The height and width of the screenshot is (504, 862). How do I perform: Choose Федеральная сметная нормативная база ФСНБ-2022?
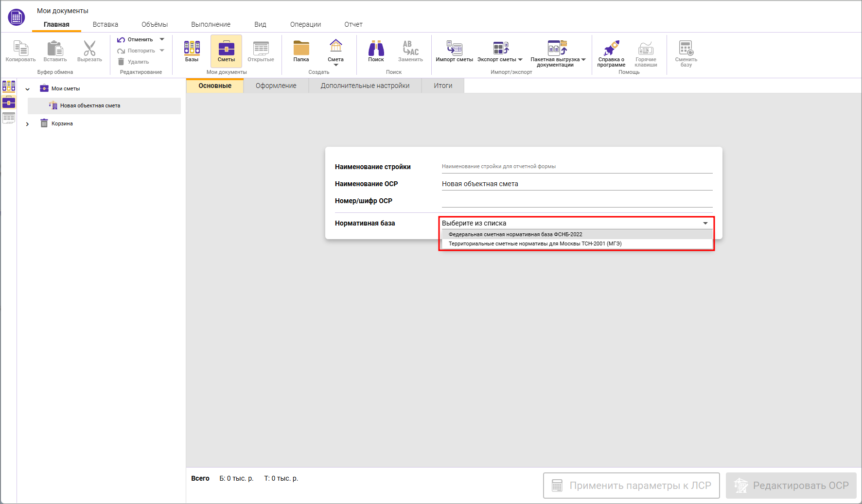tap(515, 234)
